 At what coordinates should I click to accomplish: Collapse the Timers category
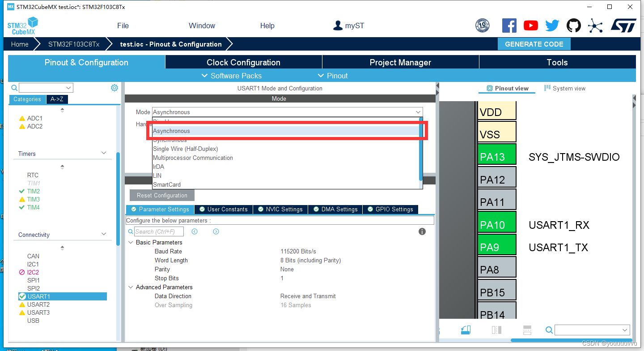pyautogui.click(x=104, y=153)
